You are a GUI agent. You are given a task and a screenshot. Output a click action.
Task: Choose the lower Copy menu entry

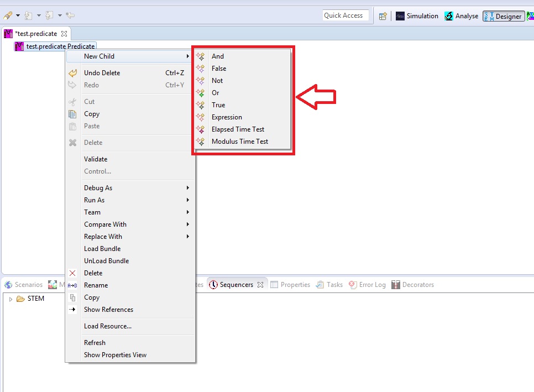tap(130, 297)
